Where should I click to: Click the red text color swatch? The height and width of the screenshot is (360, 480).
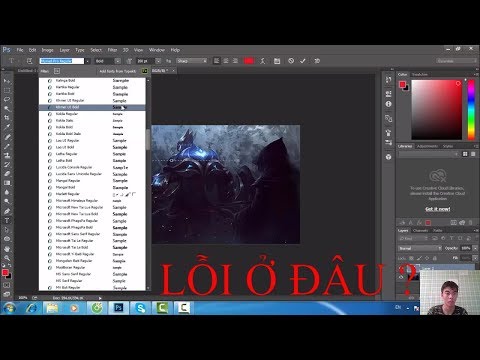tap(249, 61)
